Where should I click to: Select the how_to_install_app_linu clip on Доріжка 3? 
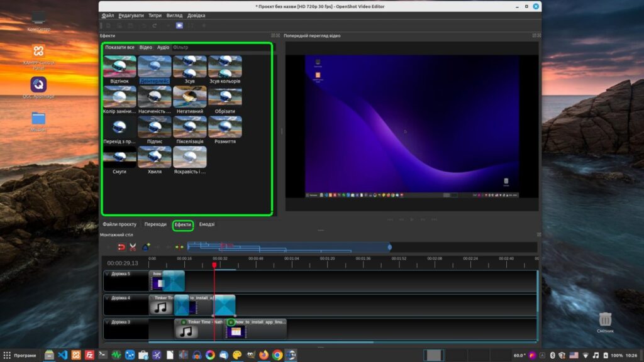pyautogui.click(x=256, y=329)
